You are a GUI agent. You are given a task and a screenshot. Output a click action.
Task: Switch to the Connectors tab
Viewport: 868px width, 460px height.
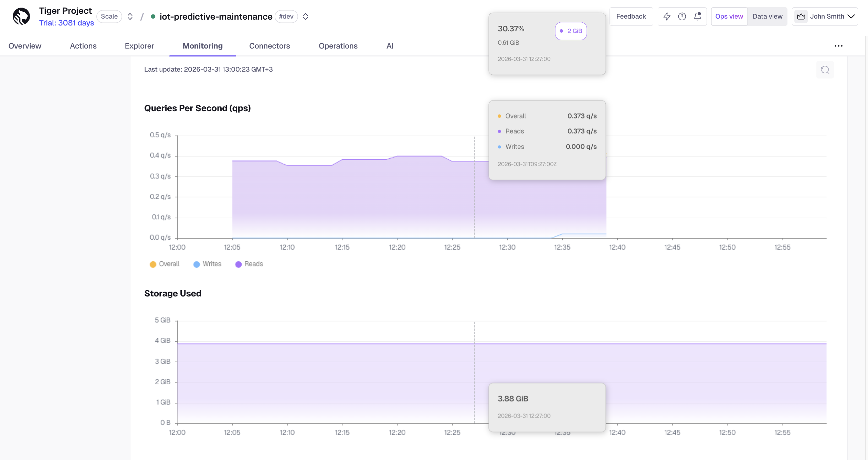pos(269,46)
